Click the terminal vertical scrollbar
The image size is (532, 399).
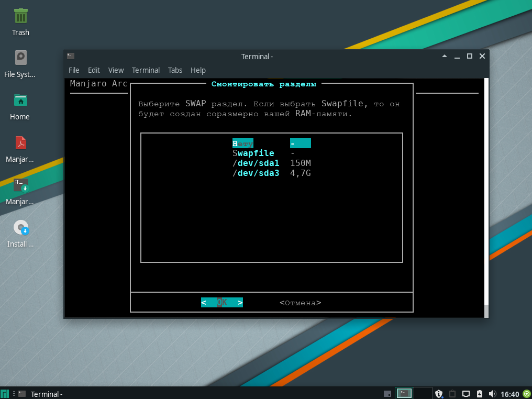(x=486, y=194)
